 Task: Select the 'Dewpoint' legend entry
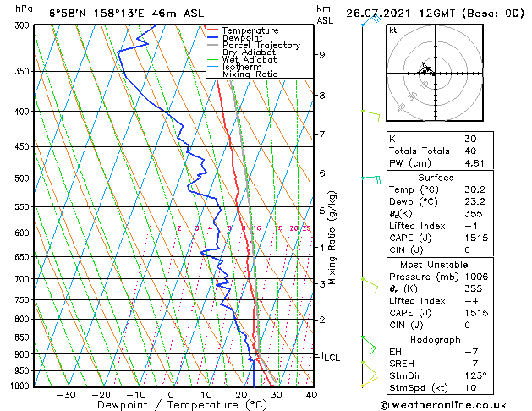coord(242,38)
